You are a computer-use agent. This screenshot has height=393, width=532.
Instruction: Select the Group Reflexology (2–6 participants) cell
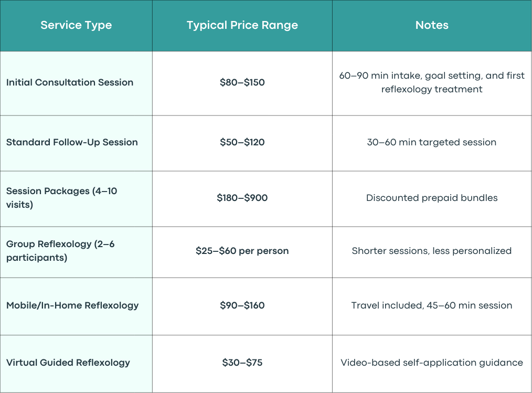[x=76, y=252]
